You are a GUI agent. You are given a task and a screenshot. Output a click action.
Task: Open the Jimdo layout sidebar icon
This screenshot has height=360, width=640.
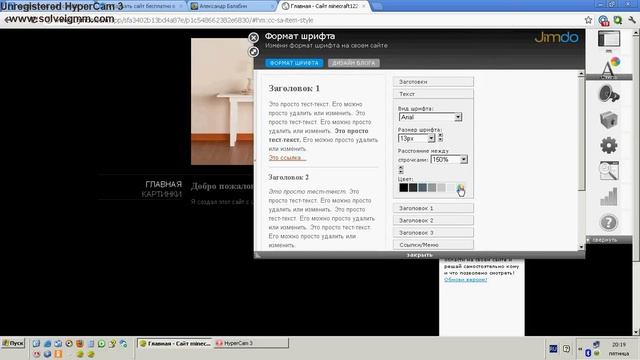609,39
